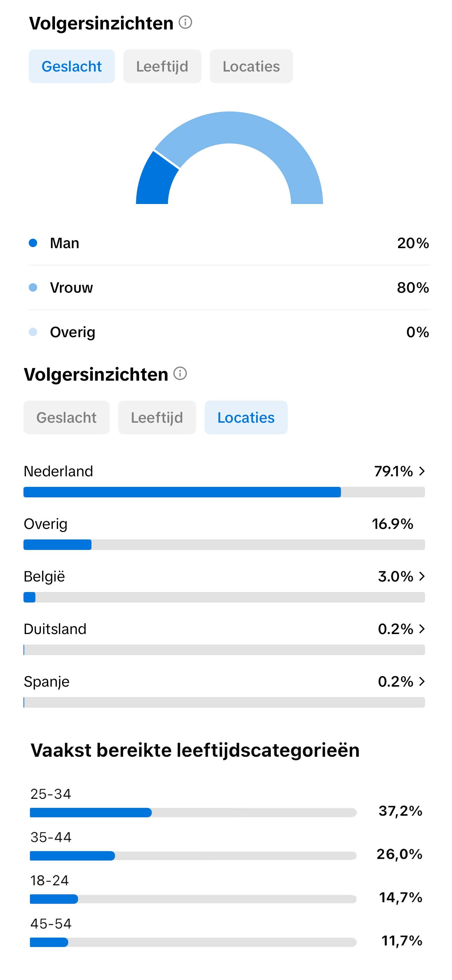Switch to Leeftijd tab in lower section

(x=157, y=417)
